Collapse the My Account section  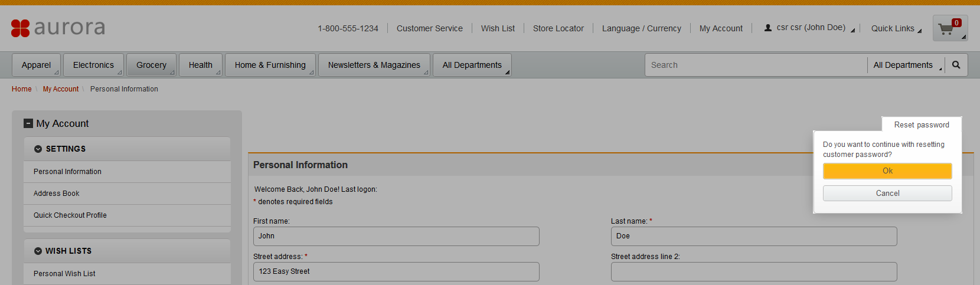point(28,123)
